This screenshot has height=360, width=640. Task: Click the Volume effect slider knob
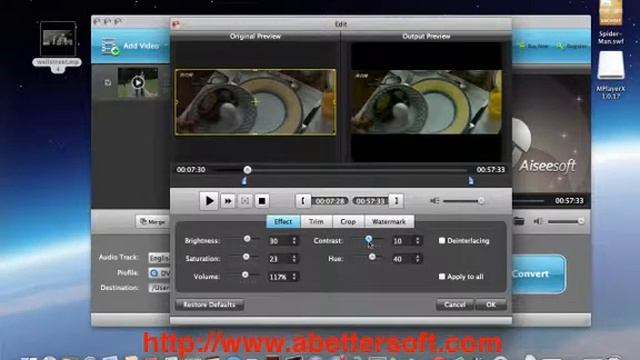(x=245, y=275)
